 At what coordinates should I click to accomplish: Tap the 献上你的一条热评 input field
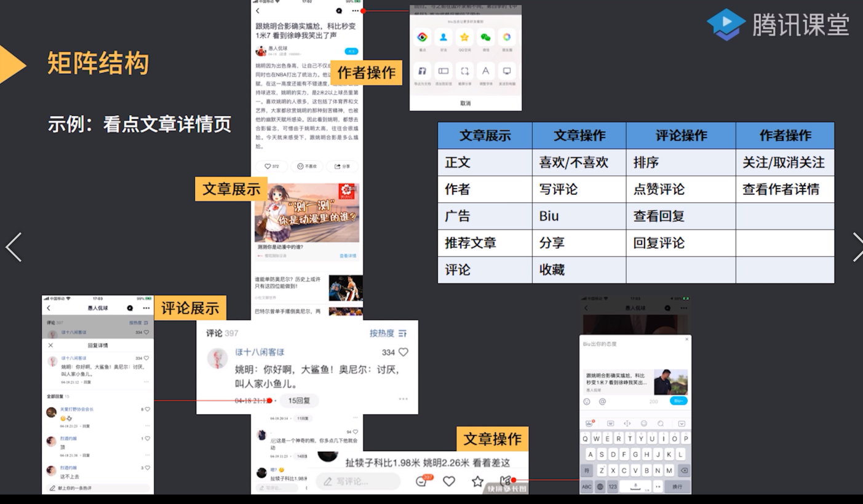(98, 488)
